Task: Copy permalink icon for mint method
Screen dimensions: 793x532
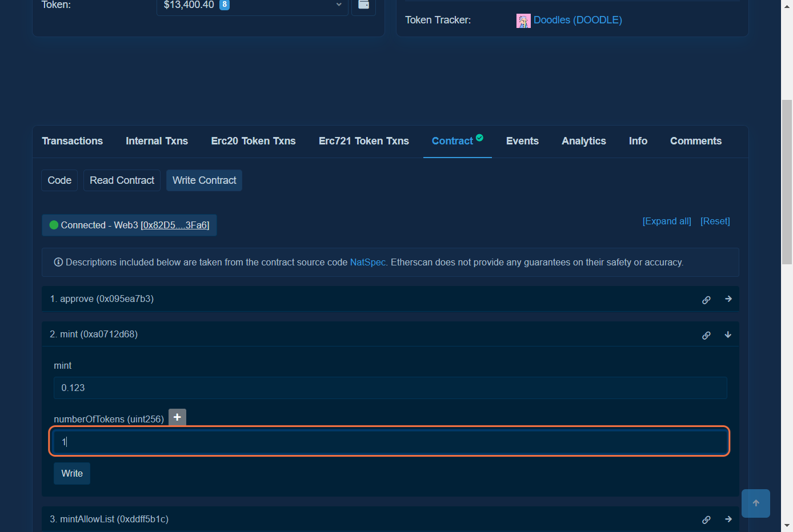Action: tap(706, 335)
